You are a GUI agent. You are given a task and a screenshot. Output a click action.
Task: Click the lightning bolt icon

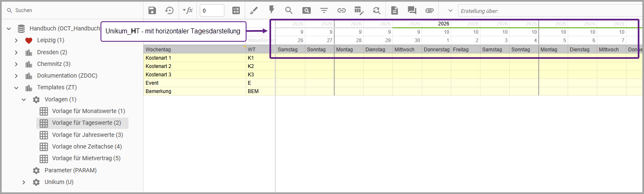(272, 10)
